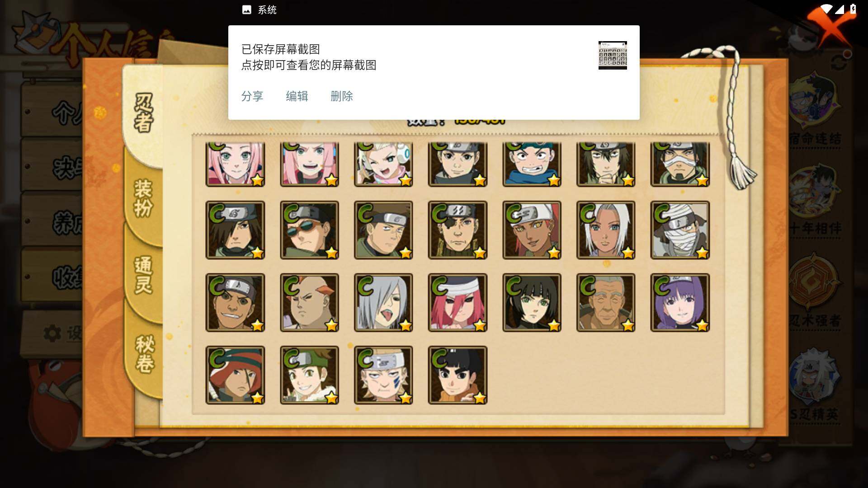This screenshot has width=868, height=488.
Task: Pick the purple-haired girl ninja card
Action: click(680, 303)
